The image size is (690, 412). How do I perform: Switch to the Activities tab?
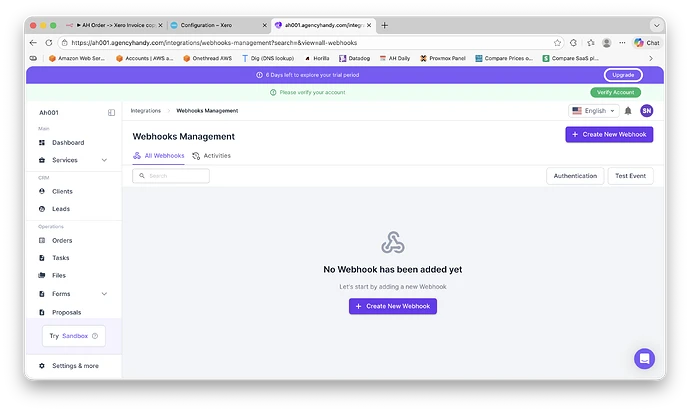[x=211, y=156]
